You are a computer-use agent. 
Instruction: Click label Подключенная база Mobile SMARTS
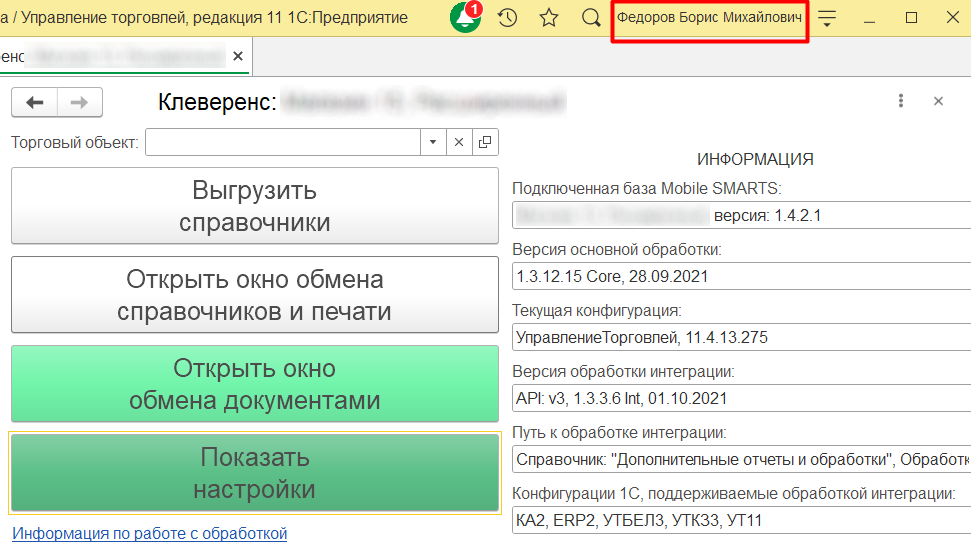click(647, 188)
